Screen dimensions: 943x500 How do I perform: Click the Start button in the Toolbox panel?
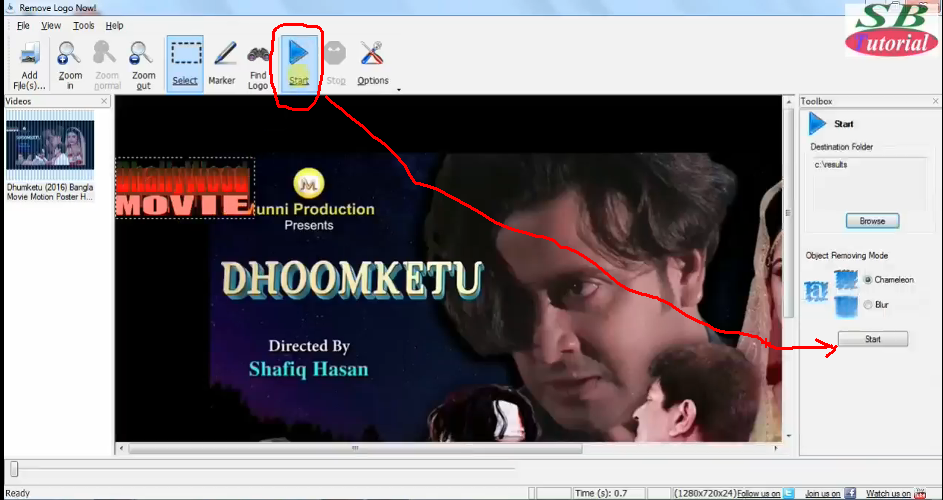[872, 340]
